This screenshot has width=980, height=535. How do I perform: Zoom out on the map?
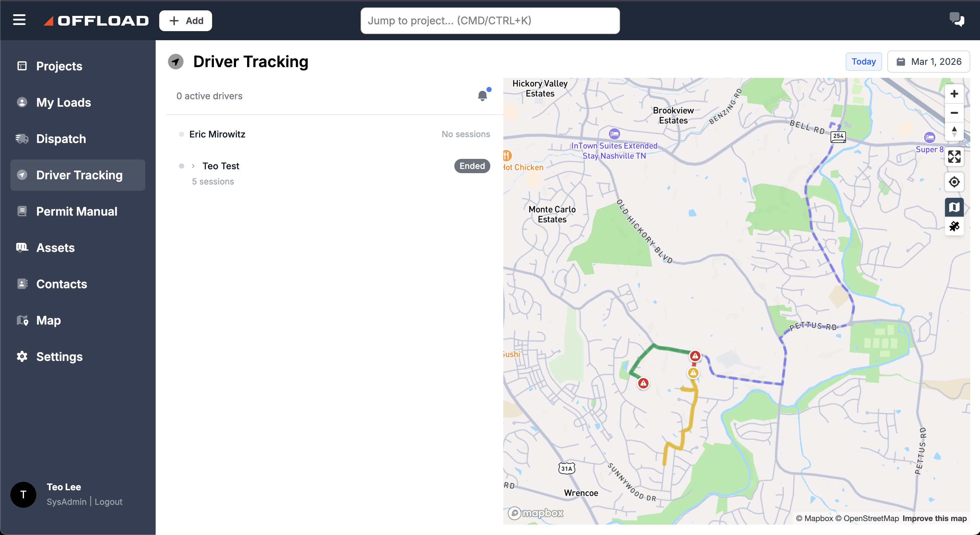coord(954,113)
